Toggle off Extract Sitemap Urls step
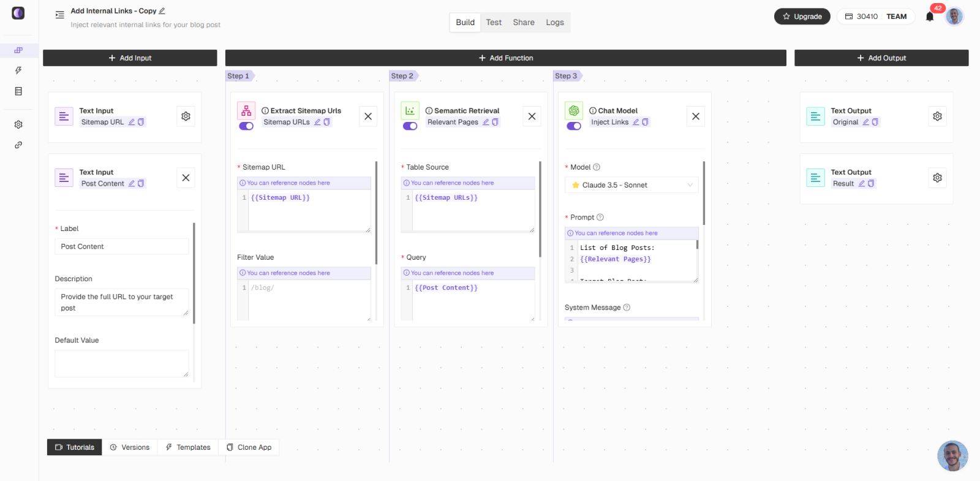 coord(246,126)
